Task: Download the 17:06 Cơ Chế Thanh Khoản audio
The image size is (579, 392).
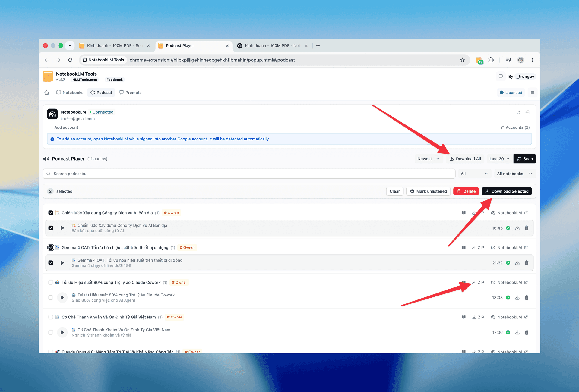Action: [517, 332]
